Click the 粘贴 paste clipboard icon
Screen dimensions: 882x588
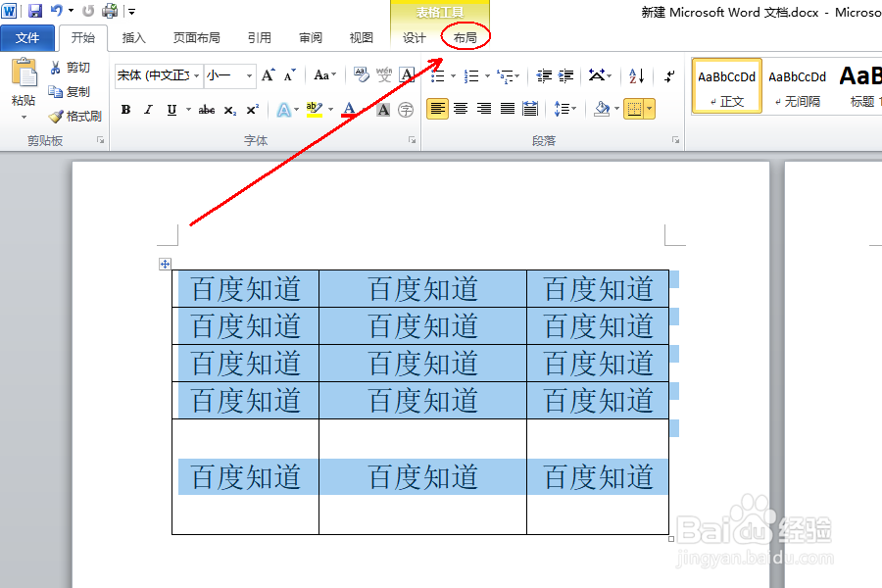24,73
